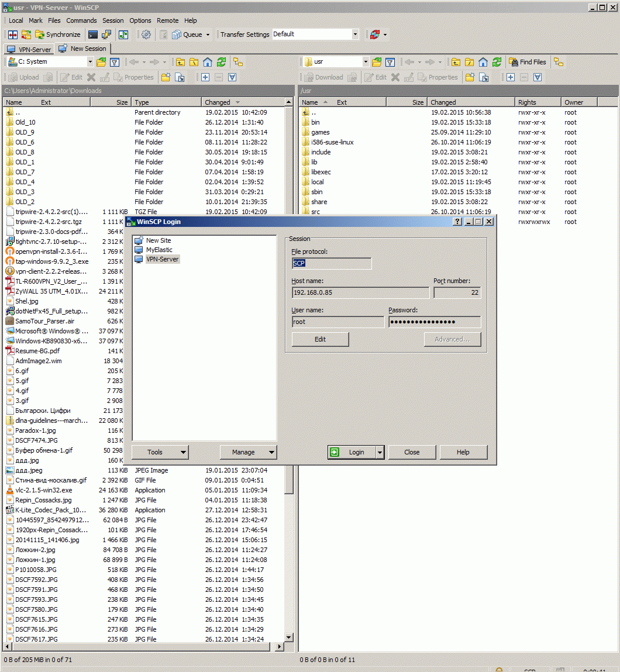The height and width of the screenshot is (672, 620).
Task: Sort local files by Changed column header
Action: (x=243, y=102)
